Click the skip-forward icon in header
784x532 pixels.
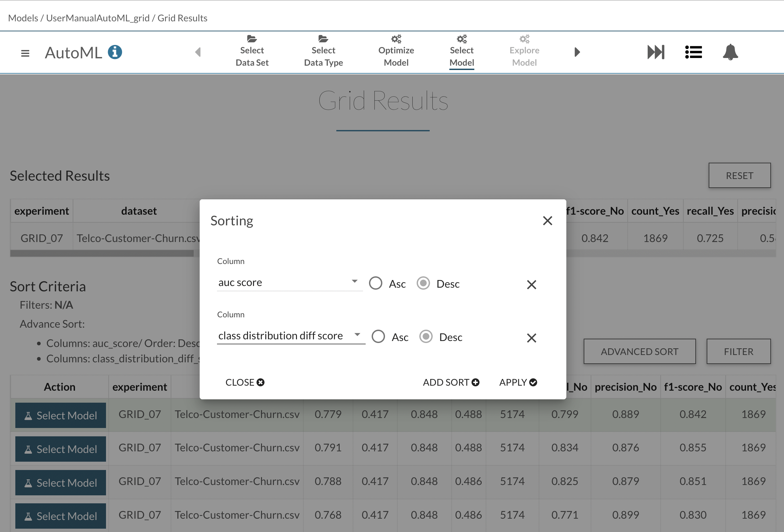[655, 52]
